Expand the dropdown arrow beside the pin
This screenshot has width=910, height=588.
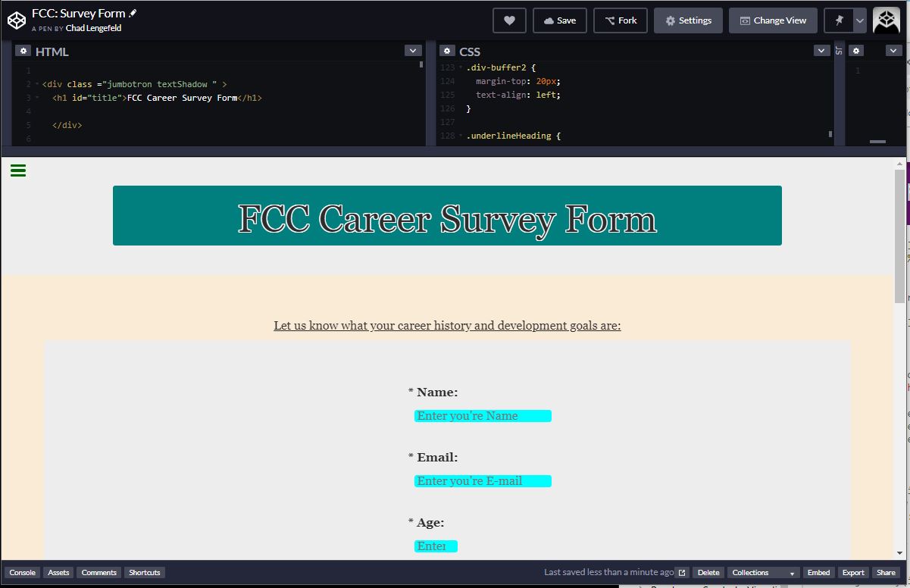[x=859, y=20]
